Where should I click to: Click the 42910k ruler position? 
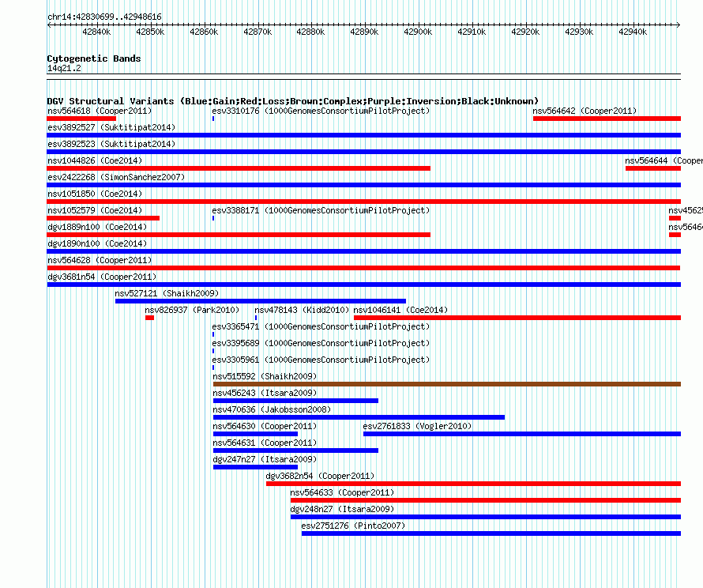(472, 32)
